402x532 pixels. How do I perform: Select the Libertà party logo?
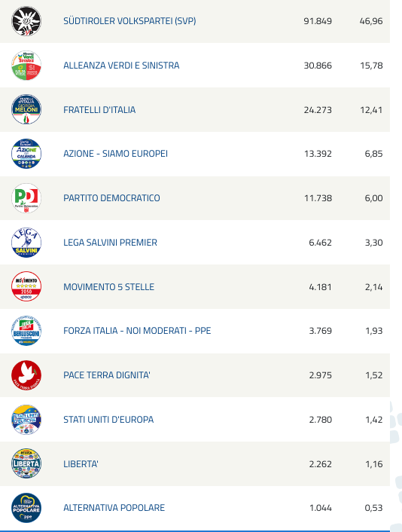coord(26,463)
